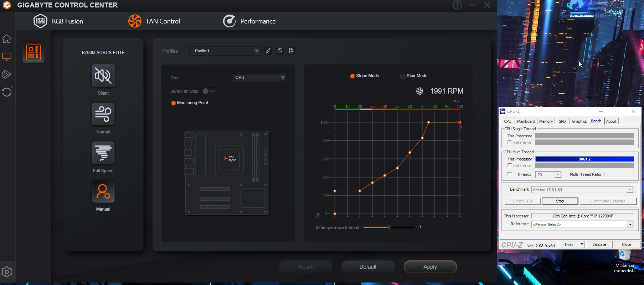Click Bench CPU button
Image resolution: width=644 pixels, height=285 pixels.
tap(522, 201)
